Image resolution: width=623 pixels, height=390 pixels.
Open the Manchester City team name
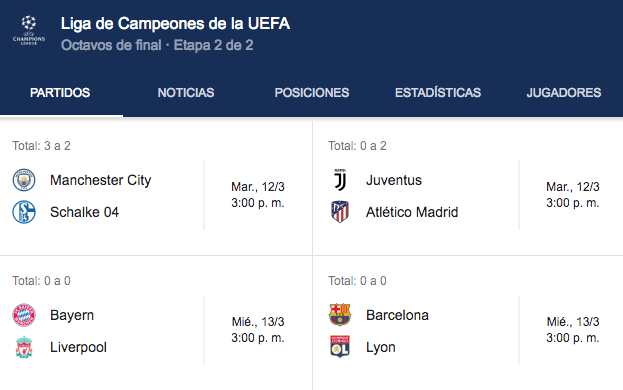[101, 180]
